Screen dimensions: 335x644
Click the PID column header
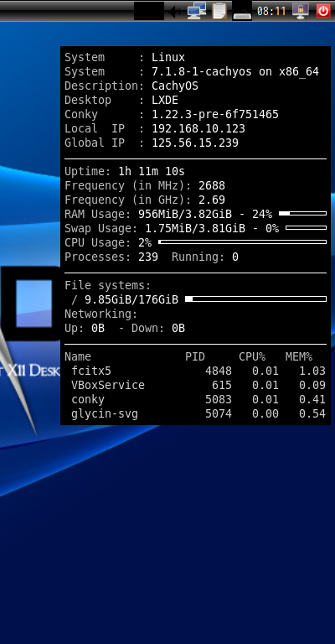tap(195, 356)
